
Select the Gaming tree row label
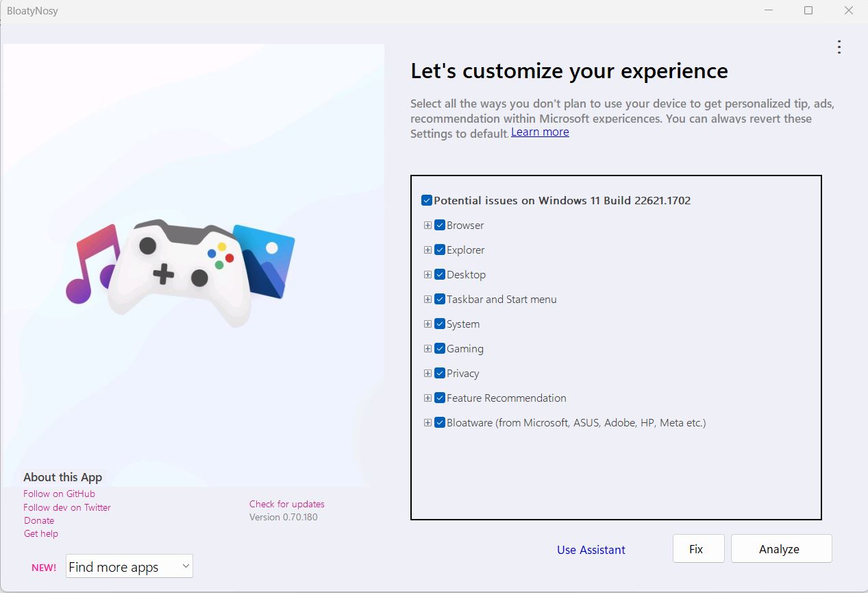465,348
